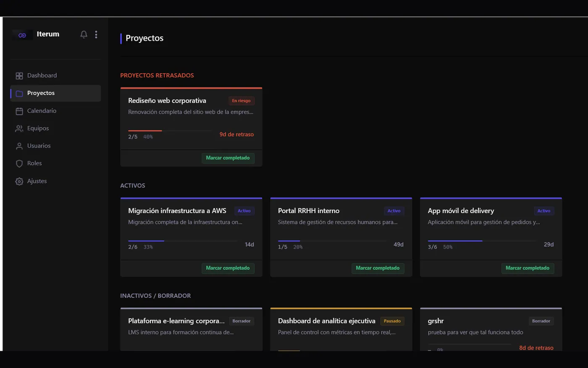The height and width of the screenshot is (368, 588).
Task: Open the three-dot menu beside Iterum
Action: tap(96, 34)
